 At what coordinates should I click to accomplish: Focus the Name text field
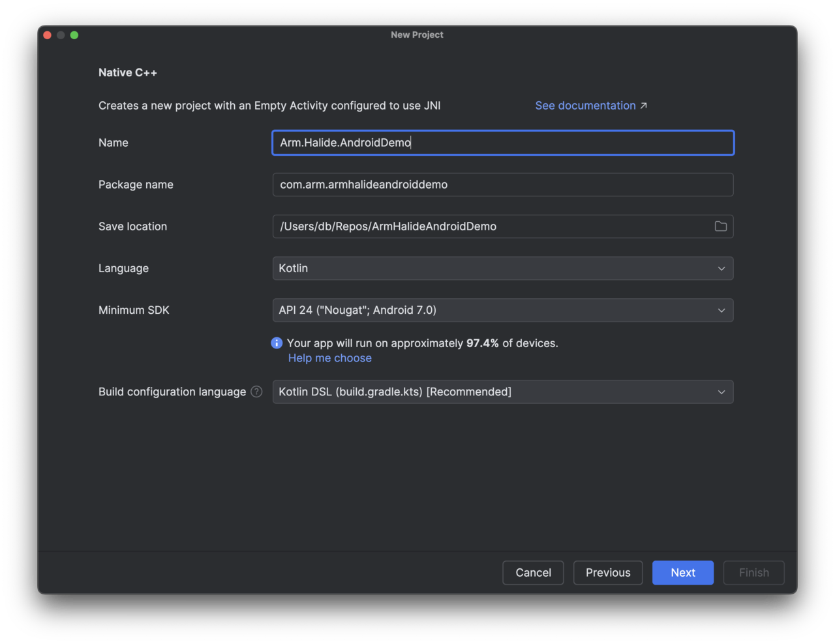pyautogui.click(x=502, y=143)
